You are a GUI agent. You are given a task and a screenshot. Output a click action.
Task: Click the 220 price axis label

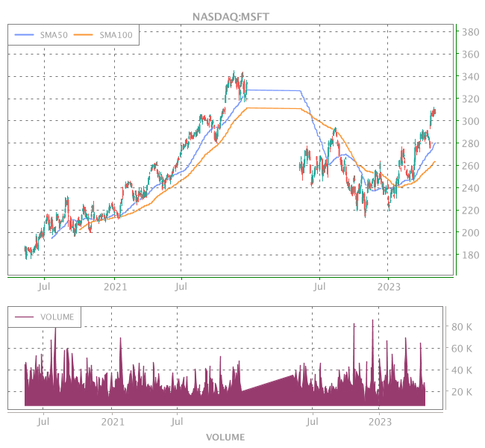(471, 211)
